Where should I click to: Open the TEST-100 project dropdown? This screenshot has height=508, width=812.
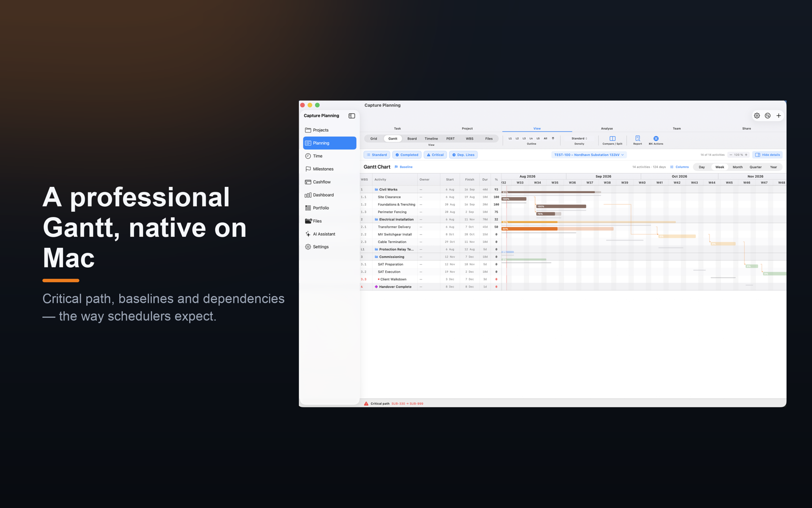(589, 155)
